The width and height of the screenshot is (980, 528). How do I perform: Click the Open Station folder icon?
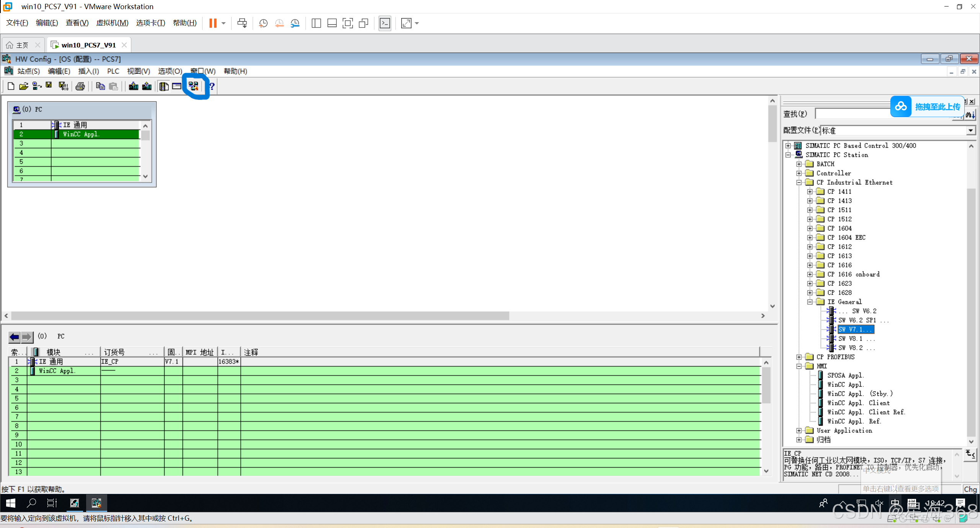pos(24,86)
